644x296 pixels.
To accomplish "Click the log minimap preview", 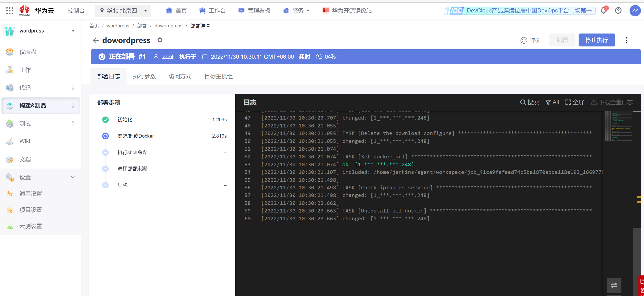I will click(x=618, y=126).
